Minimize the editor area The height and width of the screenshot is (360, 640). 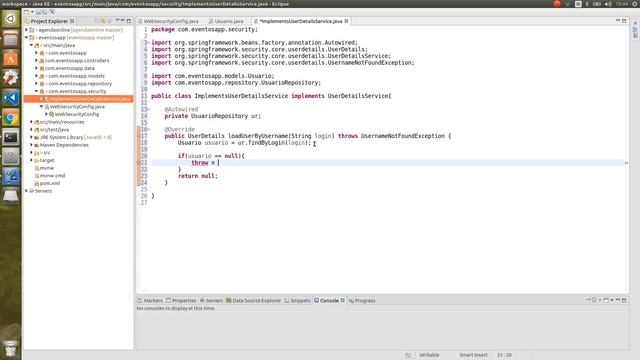tap(618, 21)
